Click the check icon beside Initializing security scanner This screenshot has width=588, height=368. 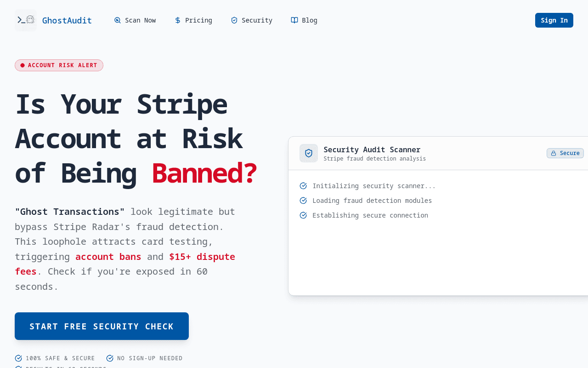coord(303,186)
